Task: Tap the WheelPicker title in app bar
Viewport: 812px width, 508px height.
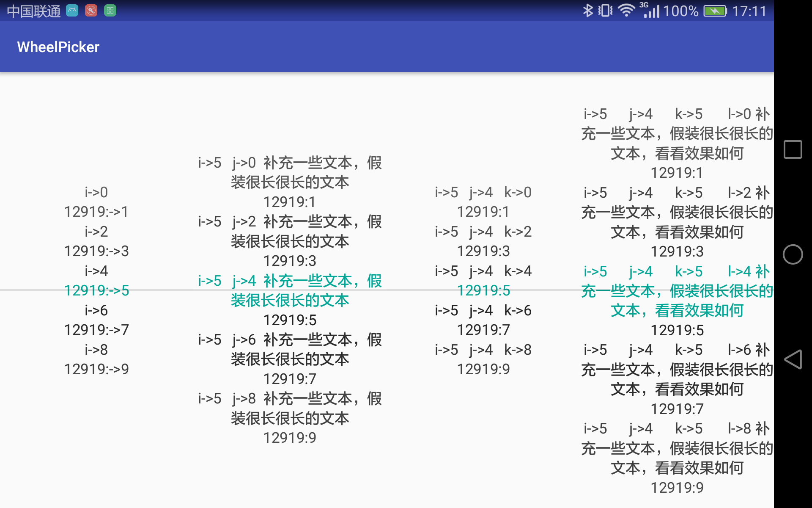Action: point(58,47)
